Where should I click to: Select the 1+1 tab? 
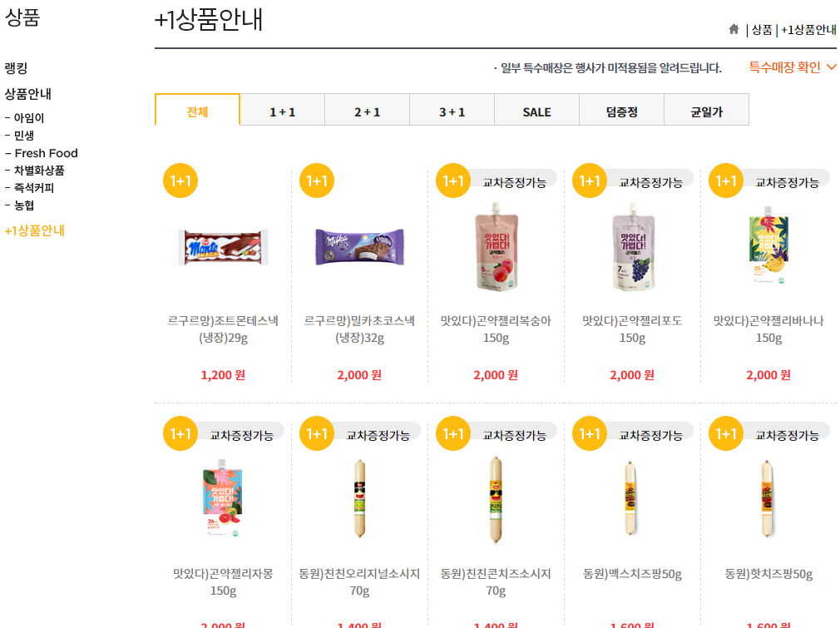click(x=282, y=111)
